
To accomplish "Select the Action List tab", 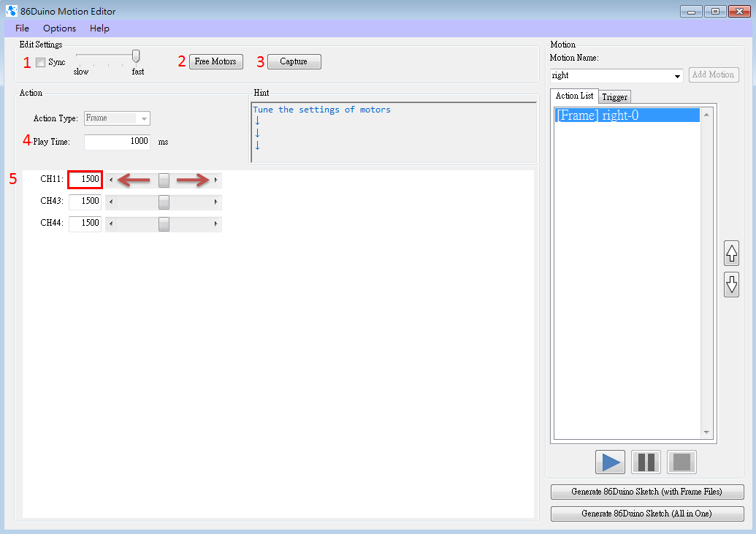I will tap(574, 96).
